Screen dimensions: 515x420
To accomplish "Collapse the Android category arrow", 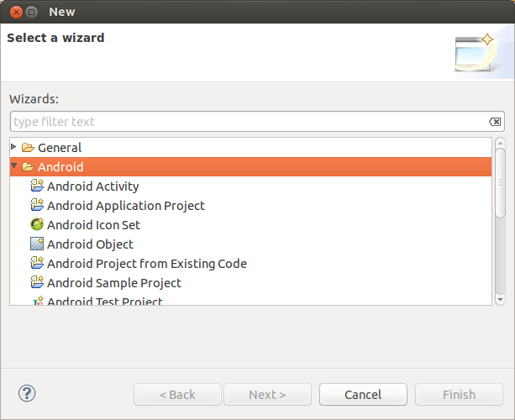I will click(x=14, y=166).
